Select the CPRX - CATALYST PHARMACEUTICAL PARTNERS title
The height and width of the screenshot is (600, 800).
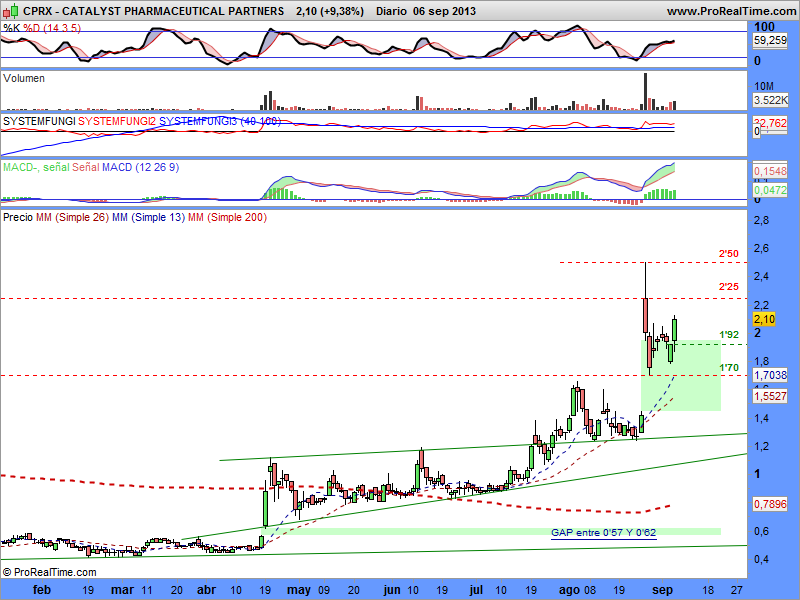[154, 11]
